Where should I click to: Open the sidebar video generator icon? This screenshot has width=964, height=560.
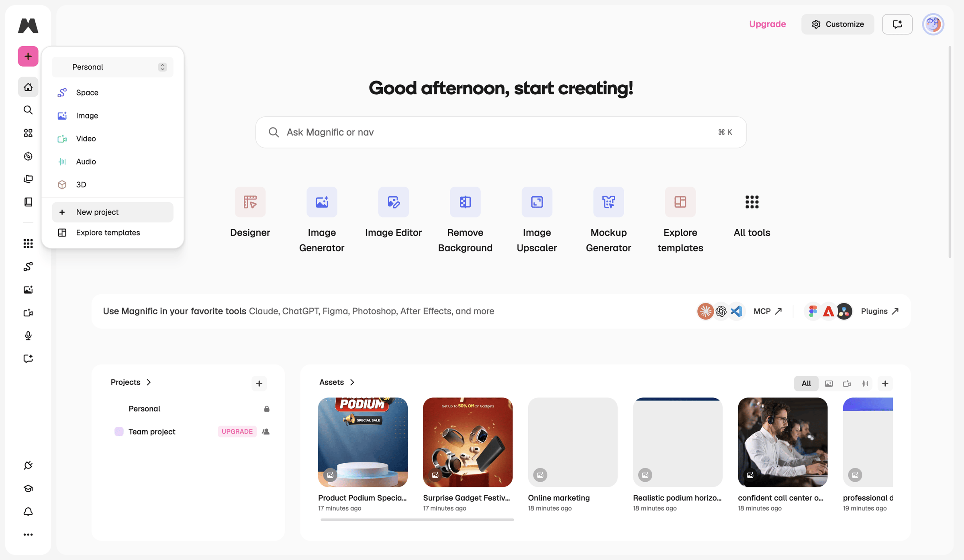click(28, 313)
